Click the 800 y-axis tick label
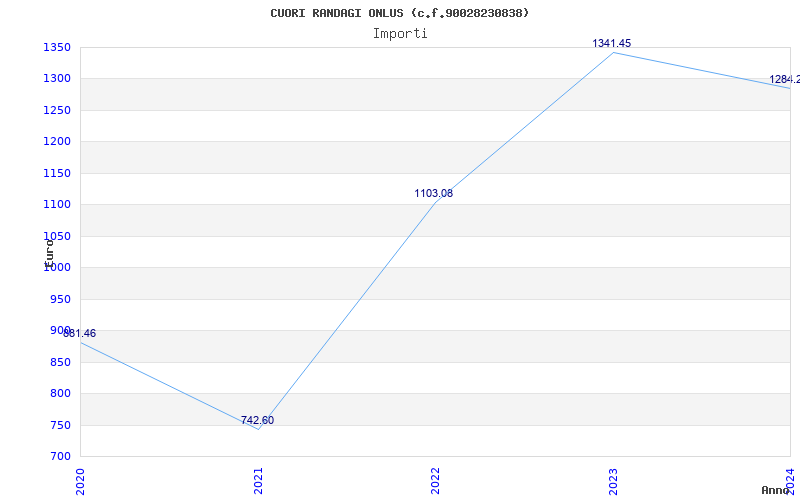Image resolution: width=800 pixels, height=500 pixels. [60, 393]
